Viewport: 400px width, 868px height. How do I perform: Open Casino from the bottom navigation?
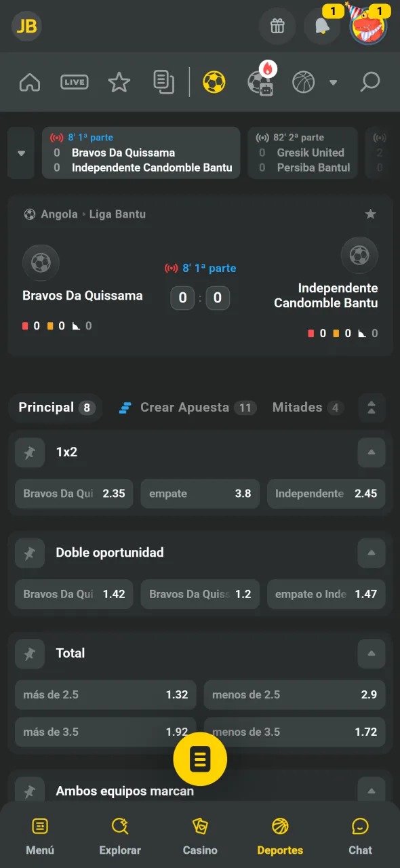(200, 834)
